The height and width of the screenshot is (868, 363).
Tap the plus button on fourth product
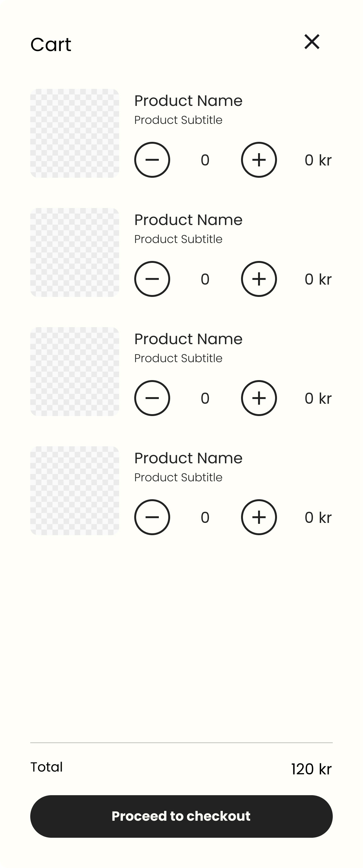(x=259, y=517)
